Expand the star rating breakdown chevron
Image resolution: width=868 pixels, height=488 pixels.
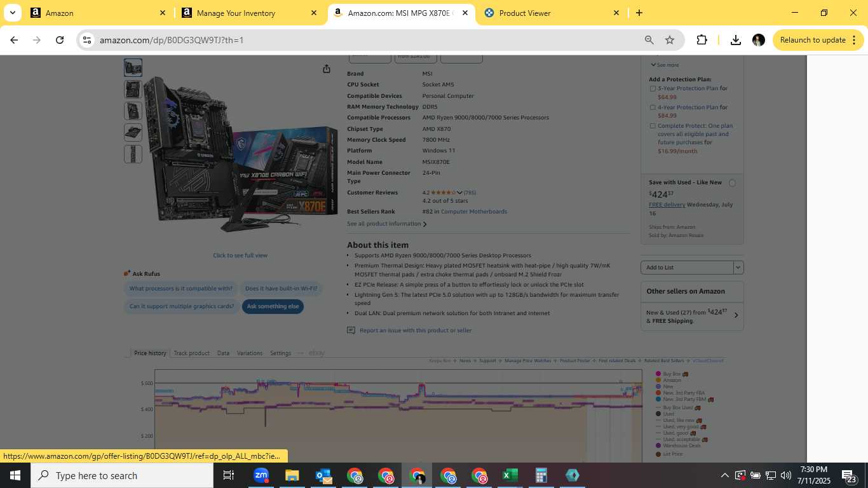(x=459, y=193)
